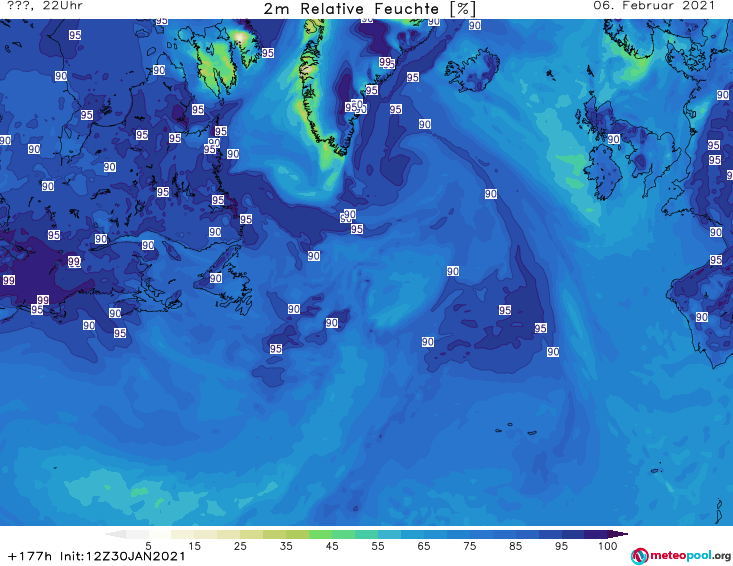Select the title '2m Relative Feuchte [%]'
Image resolution: width=733 pixels, height=566 pixels.
(x=370, y=9)
